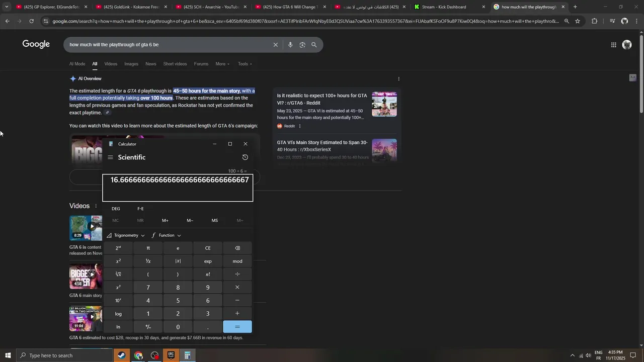Switch to Videos search tab

tap(111, 64)
